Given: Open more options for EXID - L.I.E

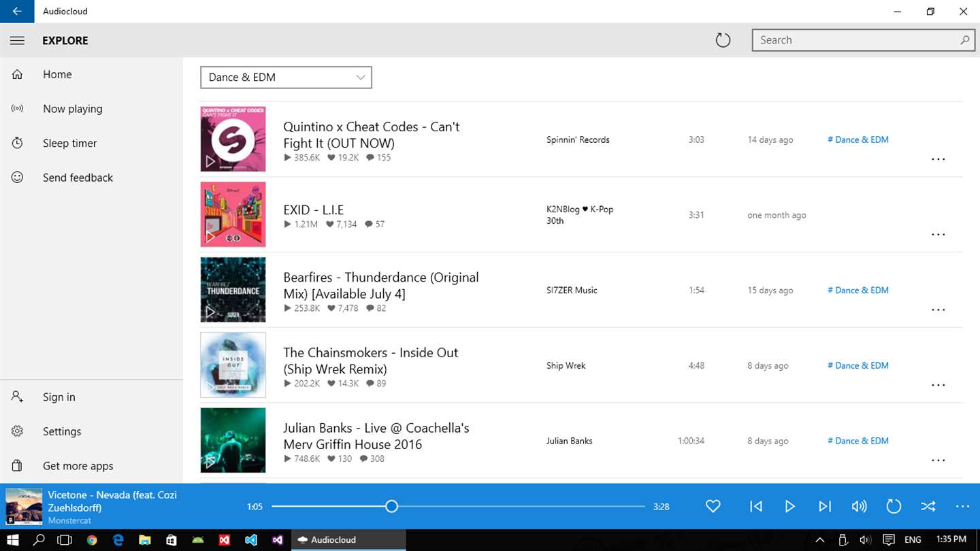Looking at the screenshot, I should coord(938,235).
